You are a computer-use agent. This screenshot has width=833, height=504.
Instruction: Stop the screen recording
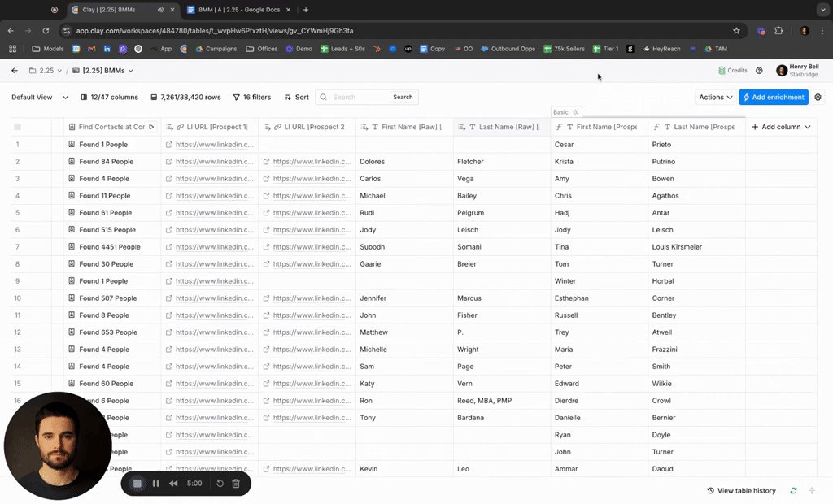(137, 484)
